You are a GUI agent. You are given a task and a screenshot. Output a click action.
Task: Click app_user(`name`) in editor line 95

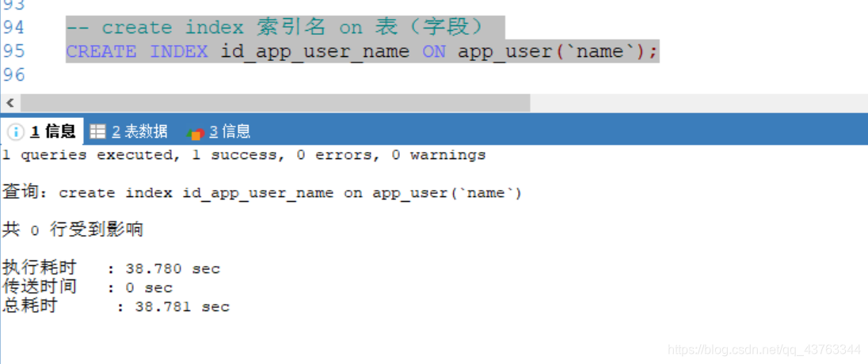pyautogui.click(x=552, y=51)
